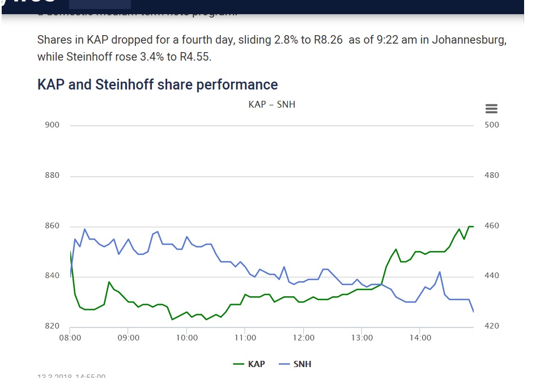Screen dimensions: 536x392
Task: Select the 'KAP and Steinhoff share performance' heading
Action: pos(158,85)
